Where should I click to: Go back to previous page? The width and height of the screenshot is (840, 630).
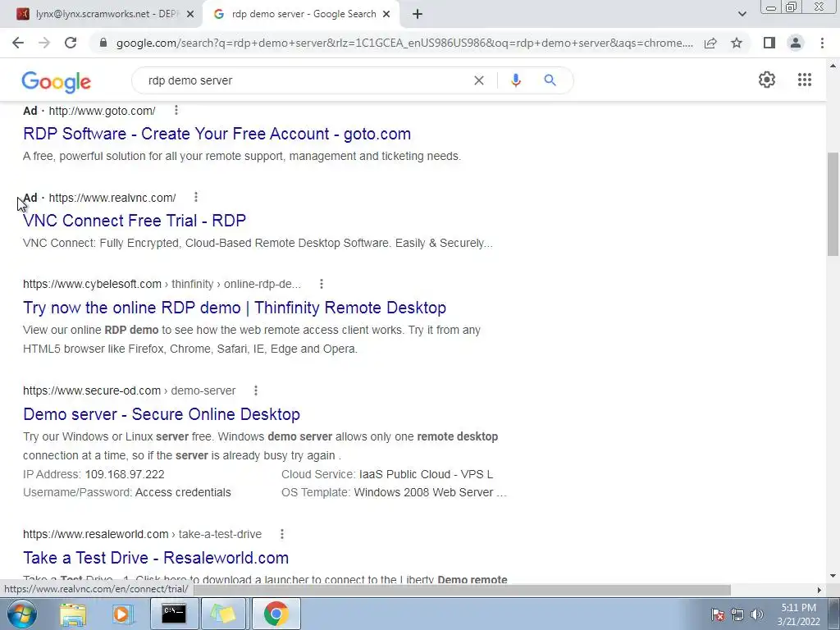click(x=18, y=43)
